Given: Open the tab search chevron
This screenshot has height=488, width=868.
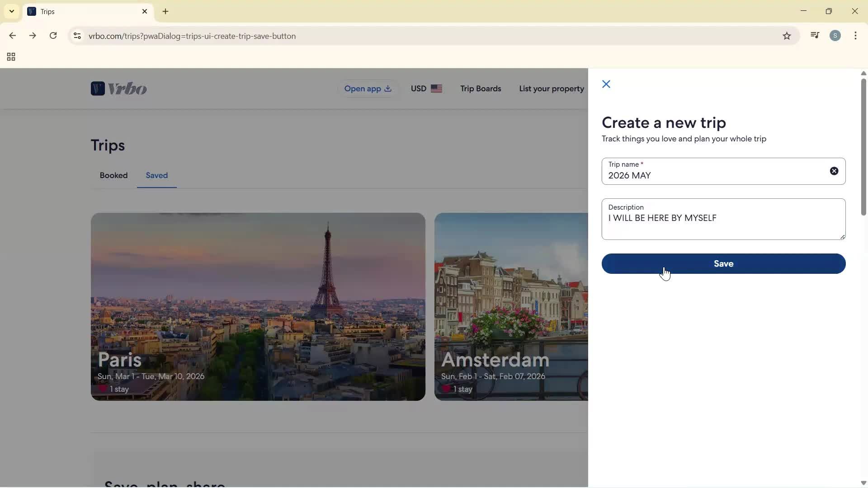Looking at the screenshot, I should coord(11,11).
